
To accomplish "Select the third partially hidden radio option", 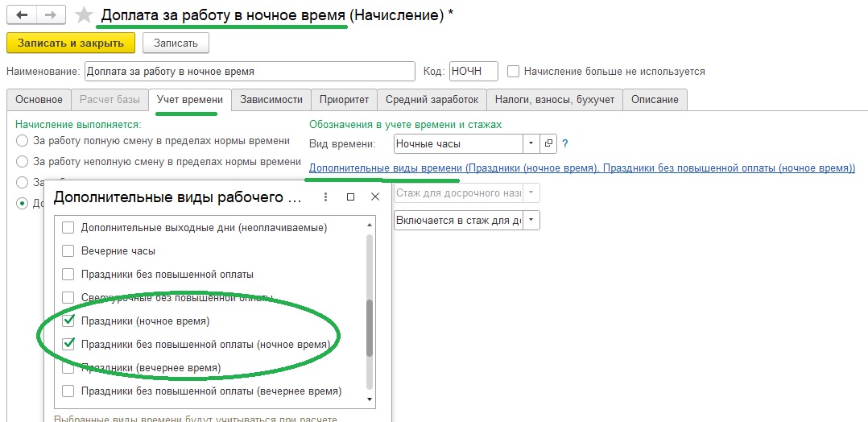I will click(x=23, y=182).
